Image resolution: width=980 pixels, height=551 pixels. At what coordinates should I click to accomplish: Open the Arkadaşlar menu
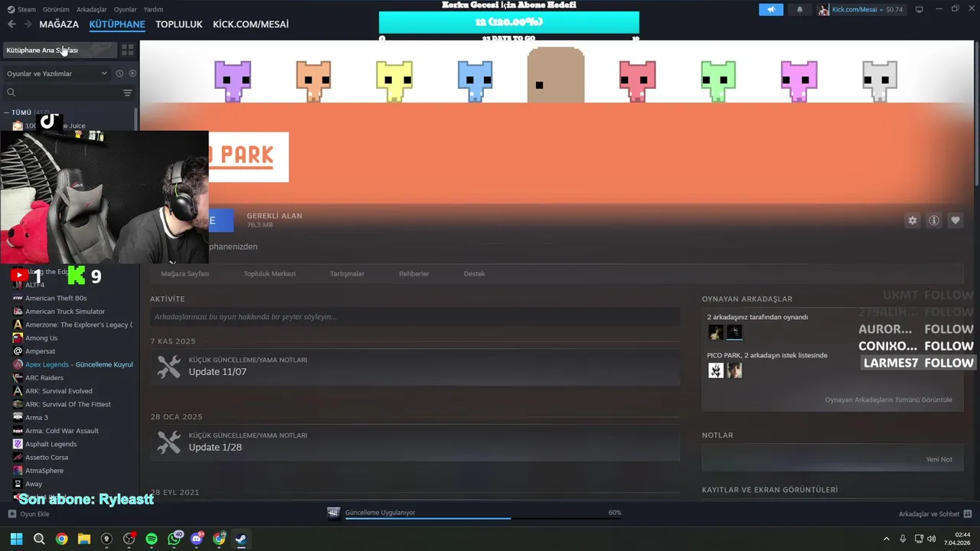point(92,9)
